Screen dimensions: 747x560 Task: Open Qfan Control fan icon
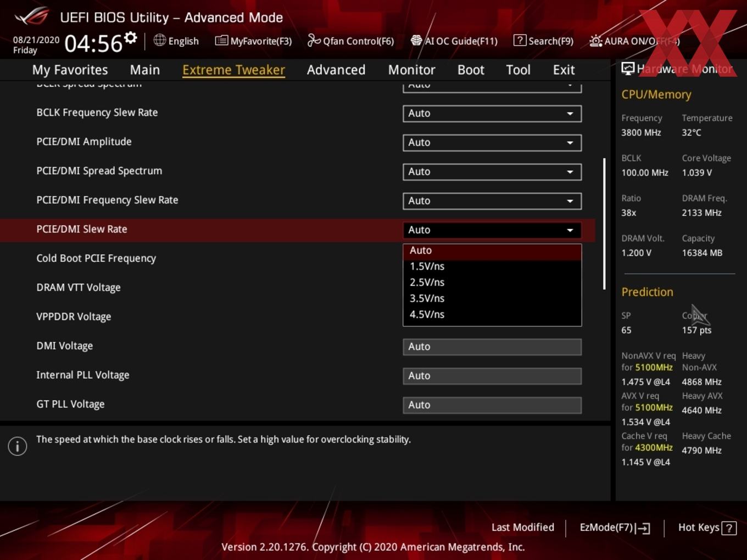point(314,40)
